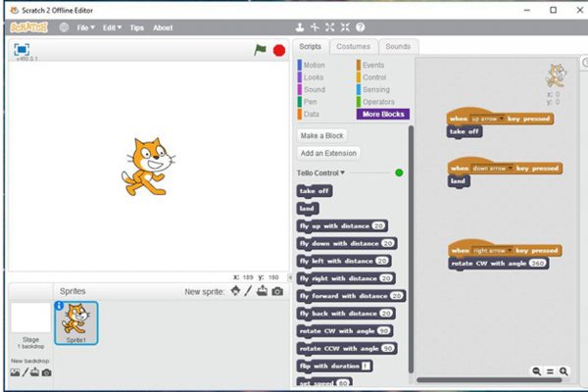The height and width of the screenshot is (392, 588).
Task: Upload sprite from file
Action: point(262,291)
